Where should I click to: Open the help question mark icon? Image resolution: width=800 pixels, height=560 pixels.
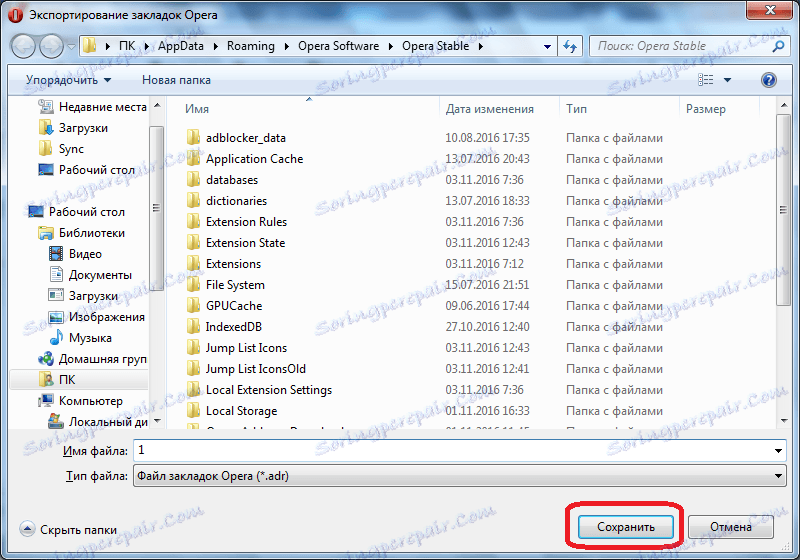coord(768,80)
